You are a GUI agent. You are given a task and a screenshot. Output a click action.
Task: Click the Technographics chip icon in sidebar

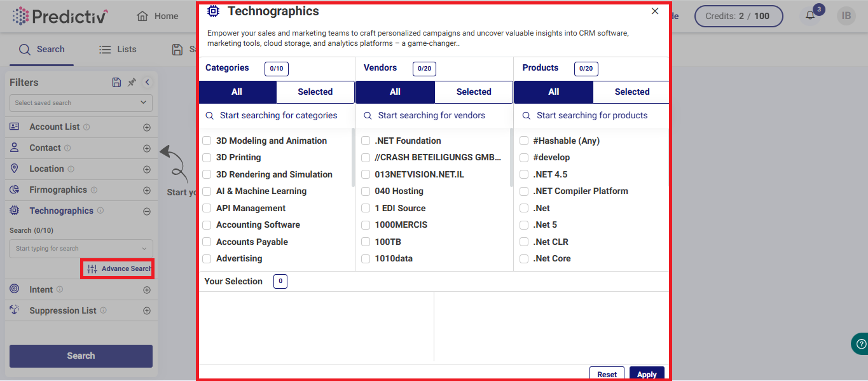(x=15, y=211)
